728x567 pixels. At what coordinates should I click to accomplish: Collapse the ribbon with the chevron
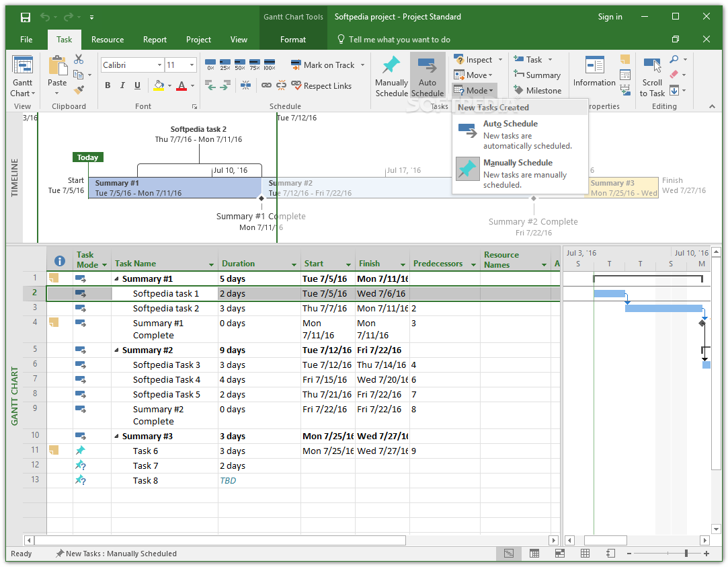pyautogui.click(x=713, y=106)
